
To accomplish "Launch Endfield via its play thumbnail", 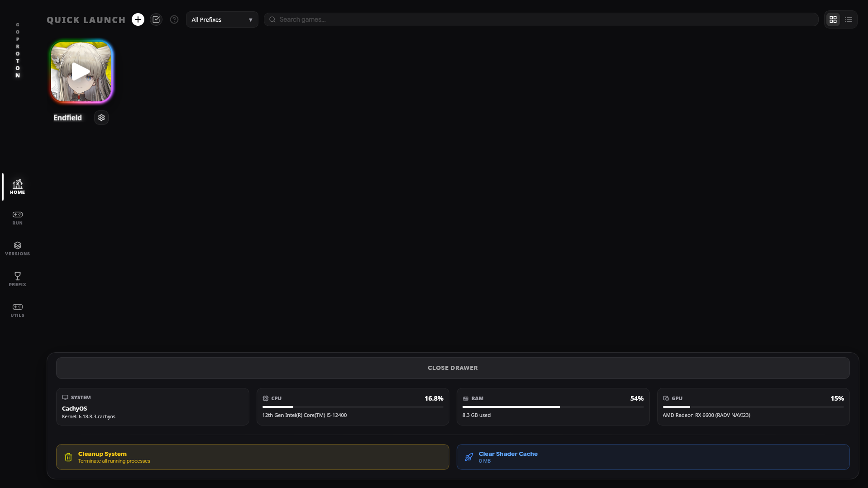I will [81, 72].
